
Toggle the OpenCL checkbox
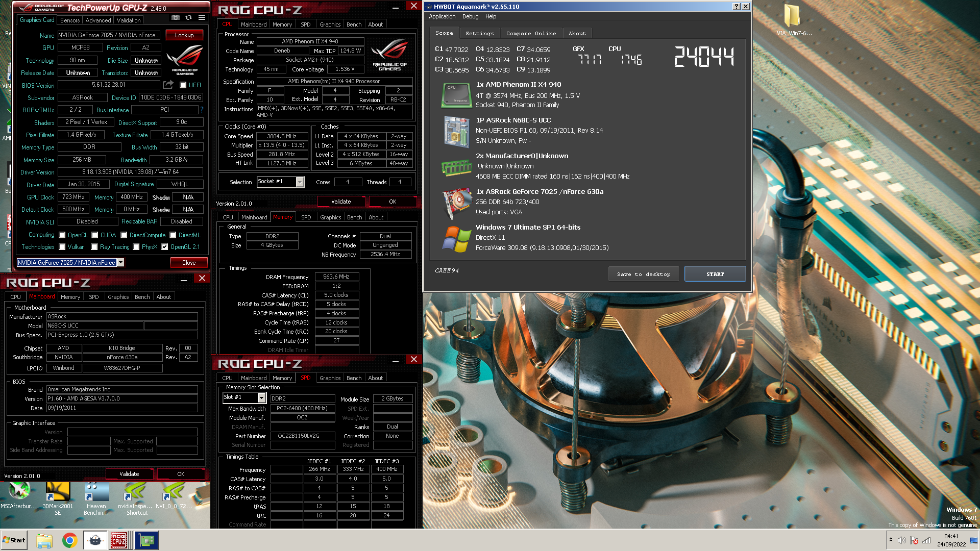pos(62,235)
